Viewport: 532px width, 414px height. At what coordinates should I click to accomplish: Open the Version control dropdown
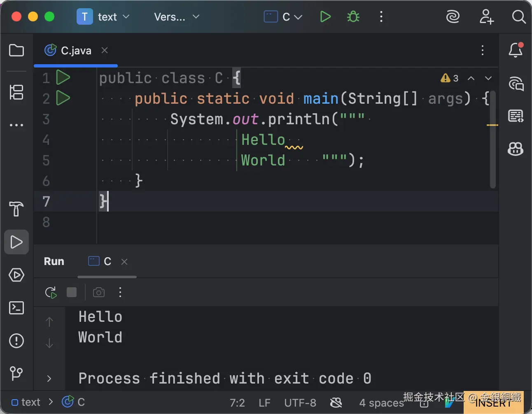point(176,17)
